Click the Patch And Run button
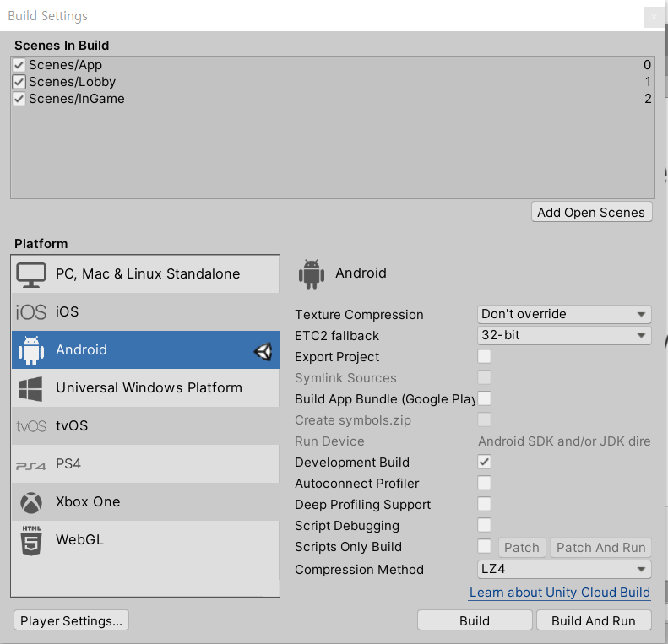 coord(600,547)
